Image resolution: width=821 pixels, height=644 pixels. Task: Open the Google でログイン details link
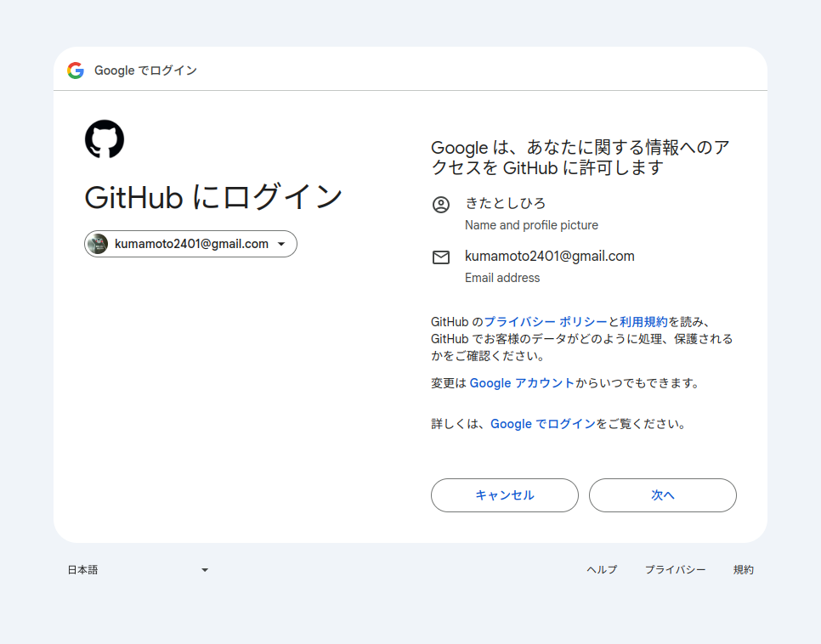tap(542, 424)
